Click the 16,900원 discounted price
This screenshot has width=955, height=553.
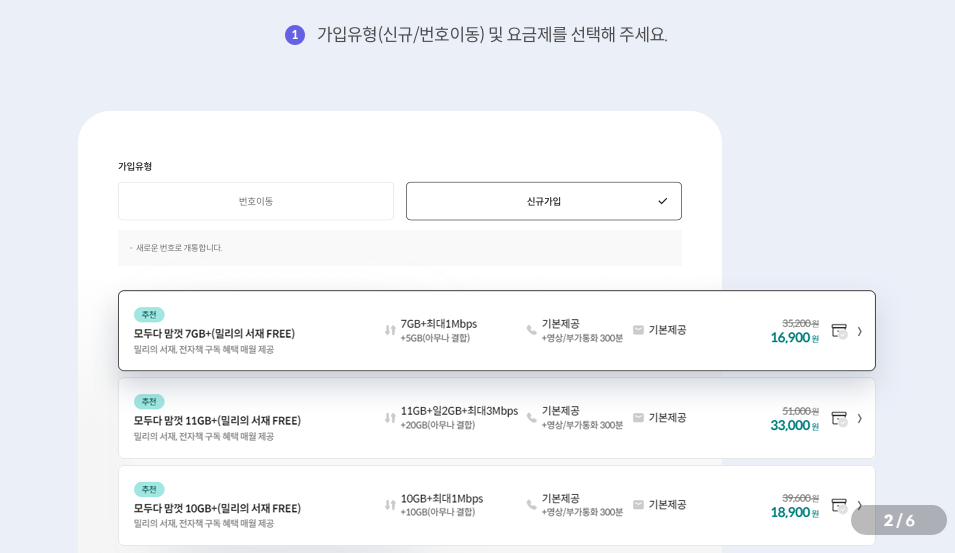pos(794,338)
